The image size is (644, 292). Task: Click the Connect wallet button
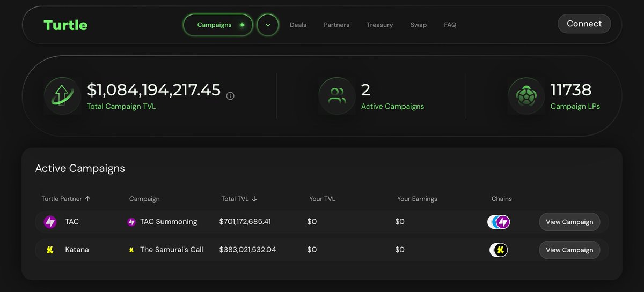pyautogui.click(x=584, y=24)
